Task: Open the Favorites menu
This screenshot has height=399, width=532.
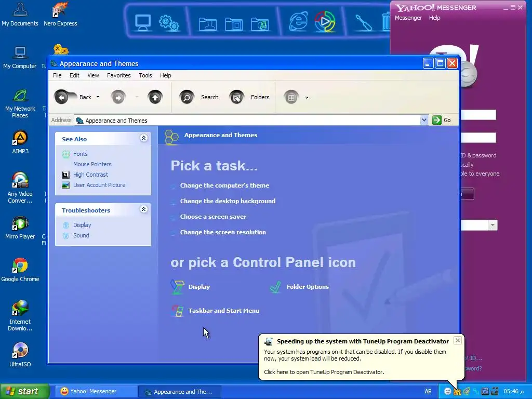Action: [x=119, y=75]
